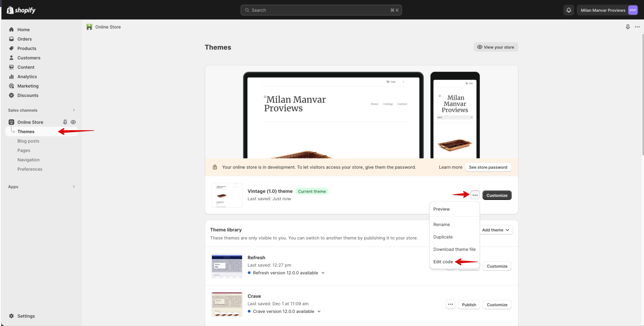Click Milan Manvar Proviews store name
Viewport: 644px width, 326px height.
click(x=603, y=10)
